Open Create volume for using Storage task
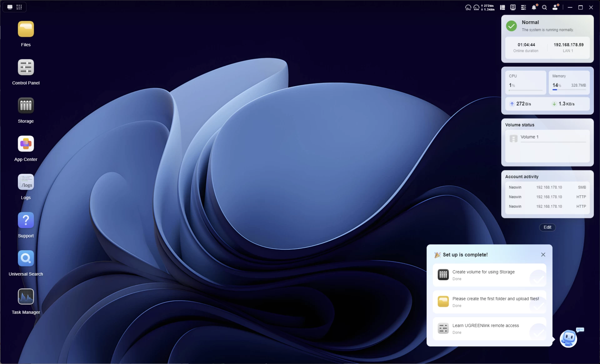This screenshot has width=600, height=364. [x=489, y=275]
